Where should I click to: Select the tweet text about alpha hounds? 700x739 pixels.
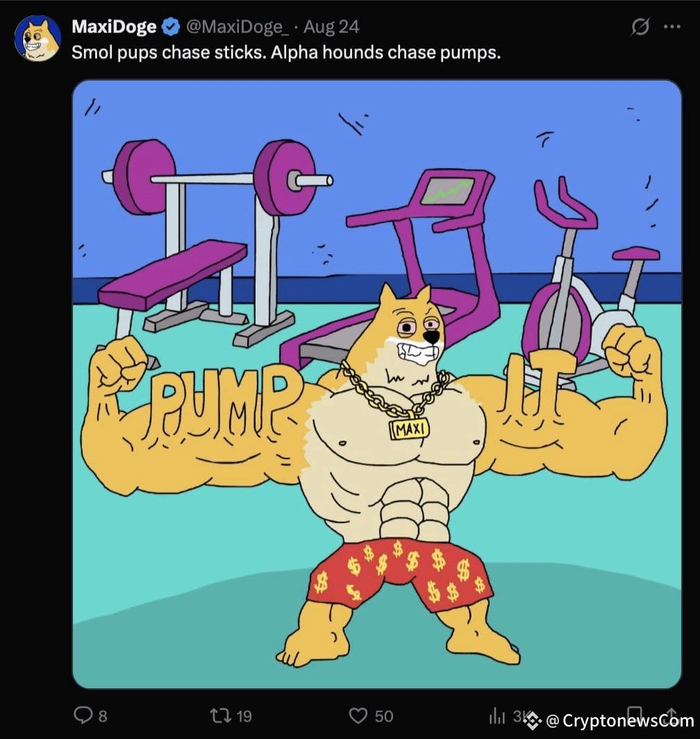[x=285, y=52]
